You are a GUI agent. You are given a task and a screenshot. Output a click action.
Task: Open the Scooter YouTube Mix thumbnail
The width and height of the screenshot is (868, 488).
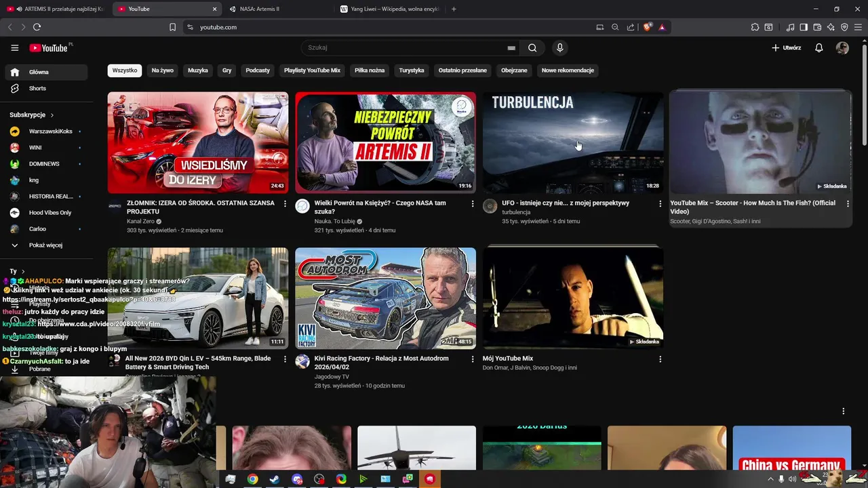760,142
